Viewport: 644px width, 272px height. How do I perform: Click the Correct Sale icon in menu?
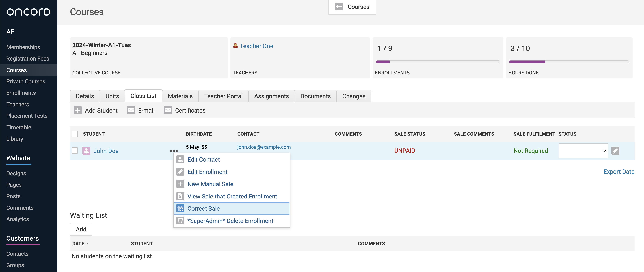180,208
